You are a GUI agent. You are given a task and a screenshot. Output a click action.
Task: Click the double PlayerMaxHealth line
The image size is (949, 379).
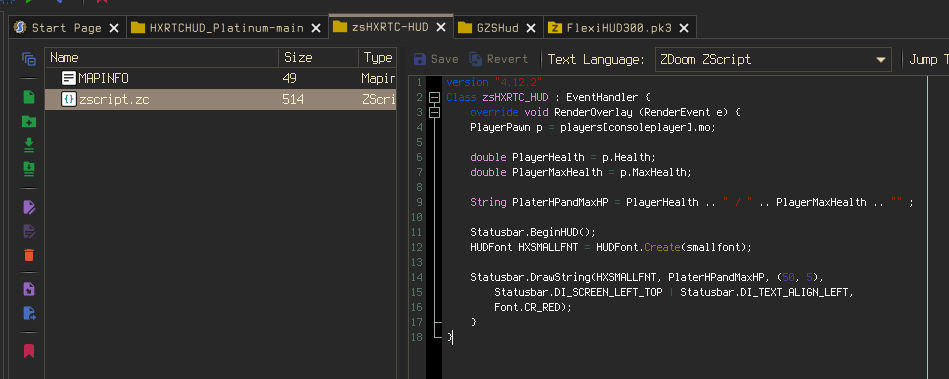click(580, 172)
